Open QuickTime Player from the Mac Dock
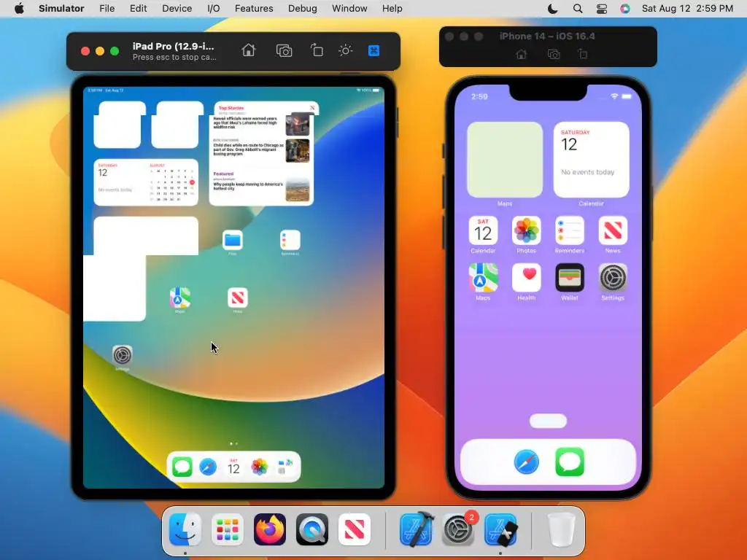The height and width of the screenshot is (560, 747). pos(312,529)
